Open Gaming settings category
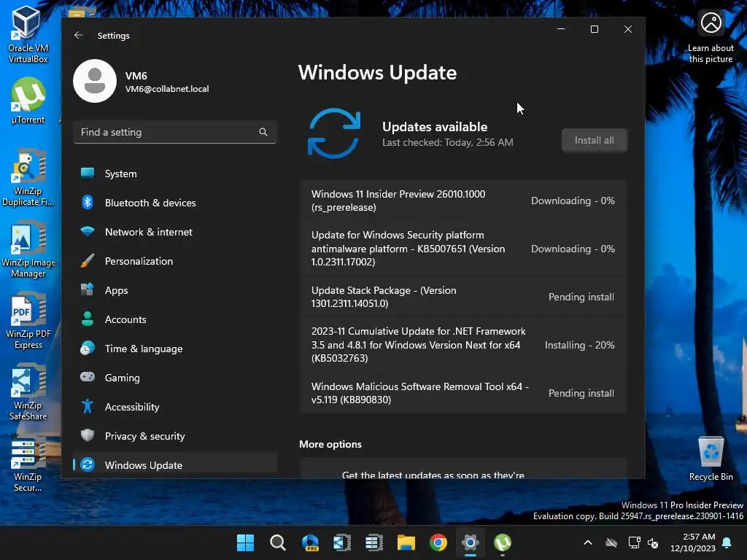Image resolution: width=747 pixels, height=560 pixels. pyautogui.click(x=175, y=378)
